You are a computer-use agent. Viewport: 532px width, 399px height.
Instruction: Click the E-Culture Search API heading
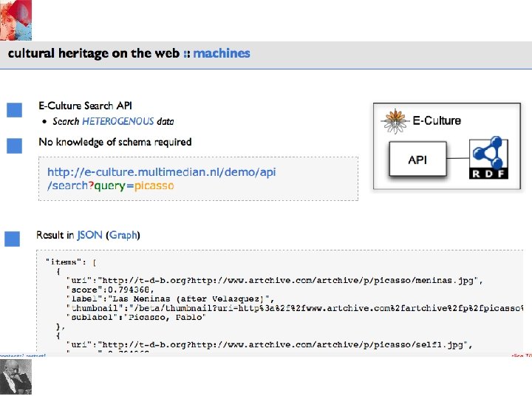tap(85, 106)
